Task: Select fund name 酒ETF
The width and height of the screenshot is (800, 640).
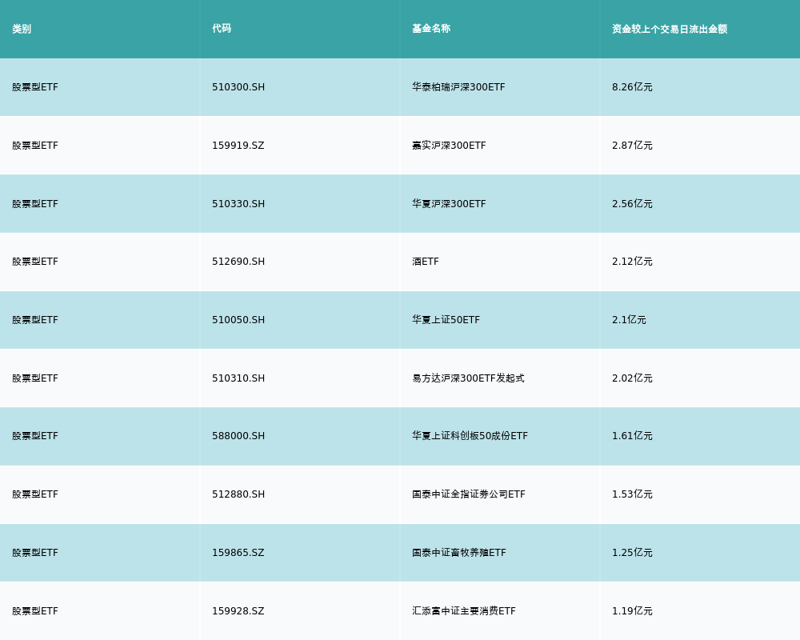Action: click(426, 261)
